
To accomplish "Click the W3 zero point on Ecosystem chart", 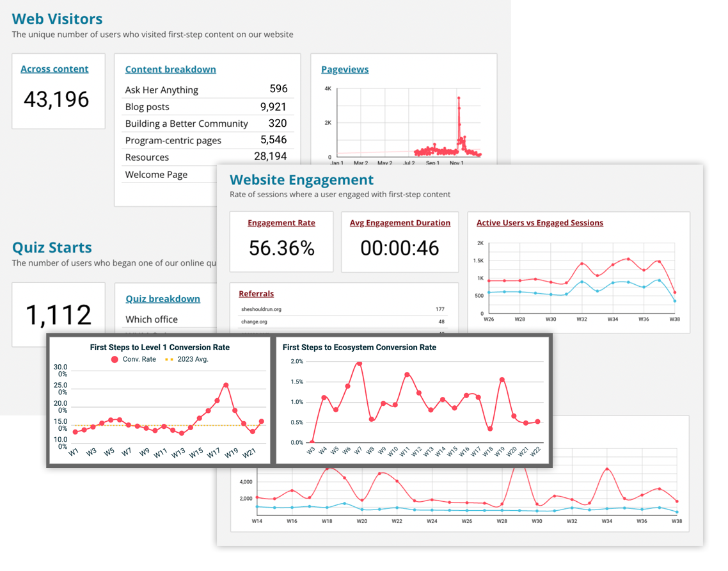I will click(x=312, y=442).
